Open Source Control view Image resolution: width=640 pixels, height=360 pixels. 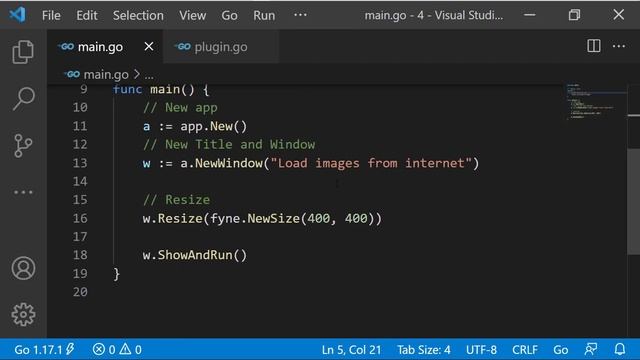[x=23, y=145]
